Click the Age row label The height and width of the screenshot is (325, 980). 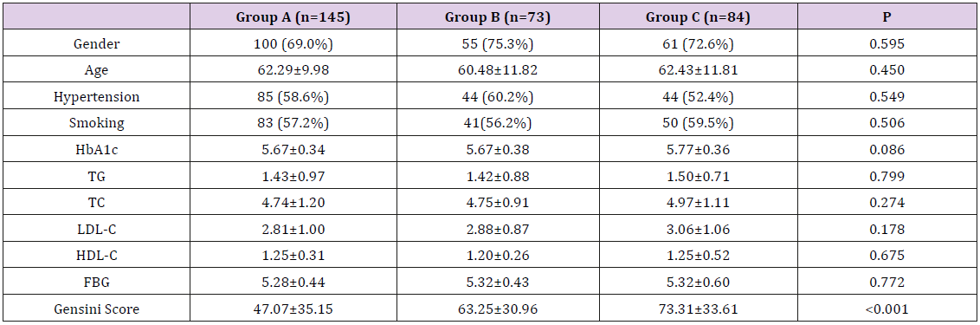96,70
